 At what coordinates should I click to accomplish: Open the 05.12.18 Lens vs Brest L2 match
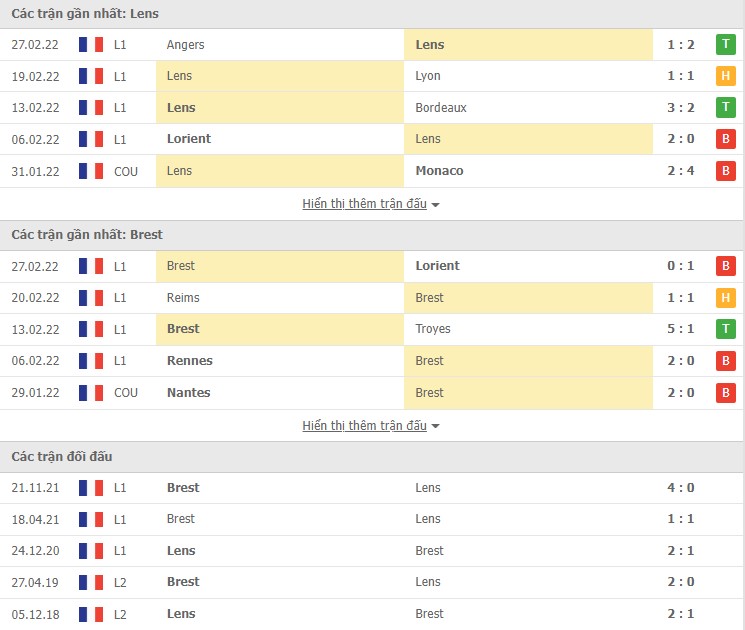[x=372, y=614]
